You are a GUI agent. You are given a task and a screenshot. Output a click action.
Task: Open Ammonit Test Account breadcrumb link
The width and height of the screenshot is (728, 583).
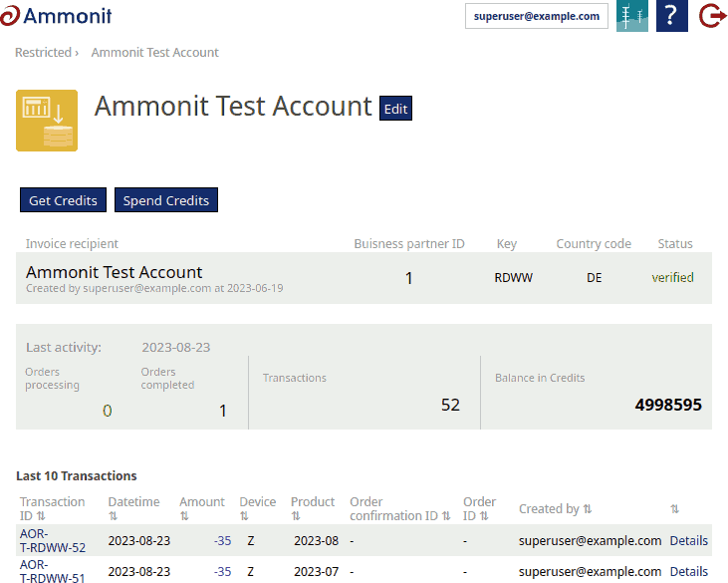pyautogui.click(x=154, y=52)
